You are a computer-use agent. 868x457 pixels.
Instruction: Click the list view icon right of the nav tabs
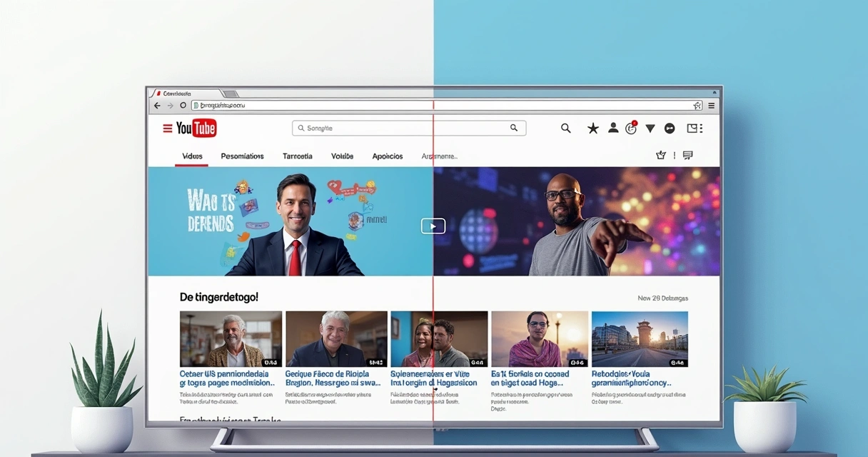point(687,155)
